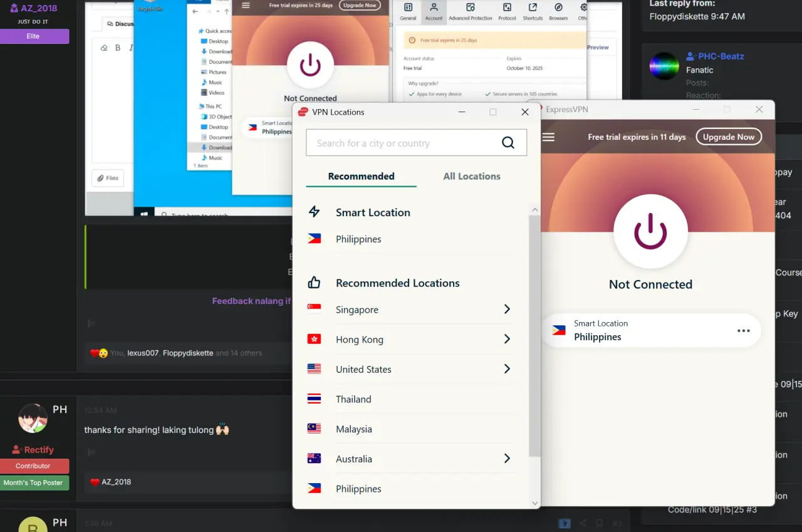Click the Hong Kong flag icon
This screenshot has height=532, width=802.
[315, 339]
